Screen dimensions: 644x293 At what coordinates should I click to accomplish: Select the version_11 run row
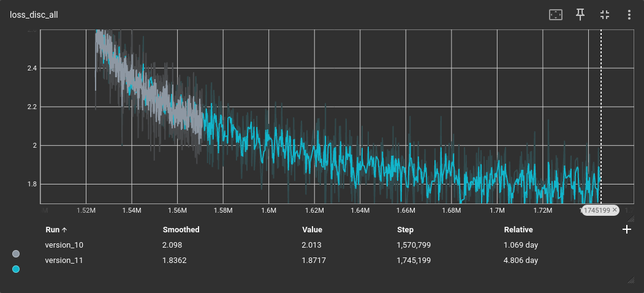tap(64, 261)
